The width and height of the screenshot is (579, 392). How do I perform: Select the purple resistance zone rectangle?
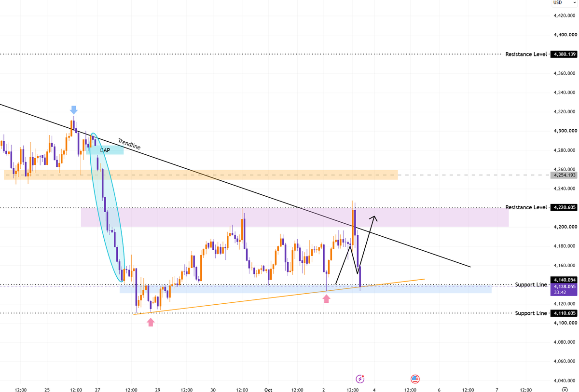[295, 217]
